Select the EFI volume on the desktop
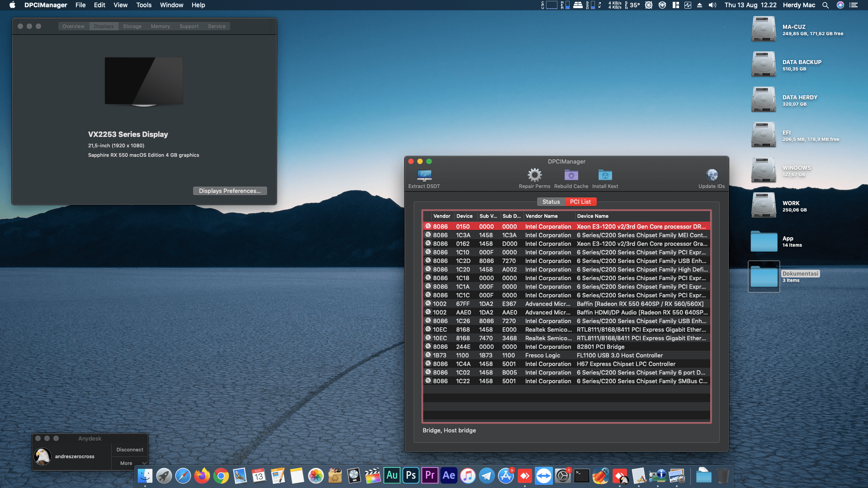The width and height of the screenshot is (868, 488). (x=764, y=135)
